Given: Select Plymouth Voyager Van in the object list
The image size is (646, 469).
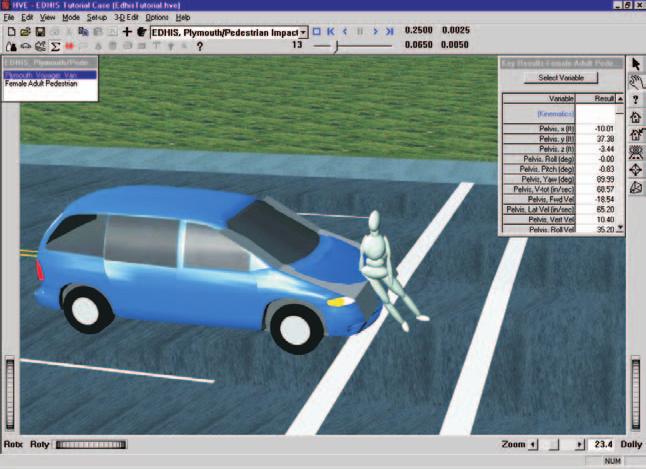Looking at the screenshot, I should (x=50, y=75).
